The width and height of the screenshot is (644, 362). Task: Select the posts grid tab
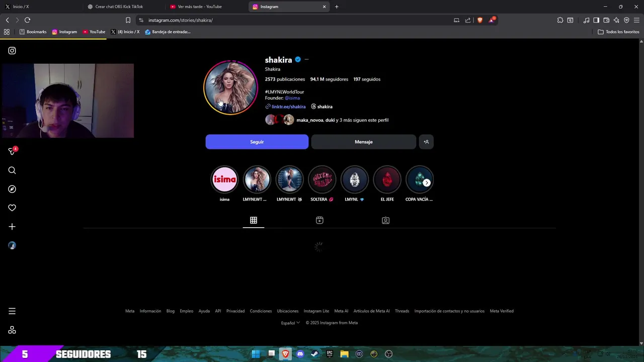[x=254, y=220]
